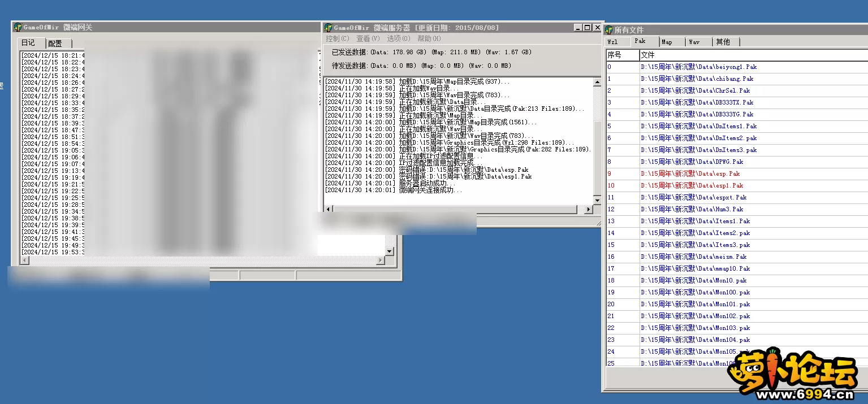Click log line Map目录完成(937)

(417, 81)
